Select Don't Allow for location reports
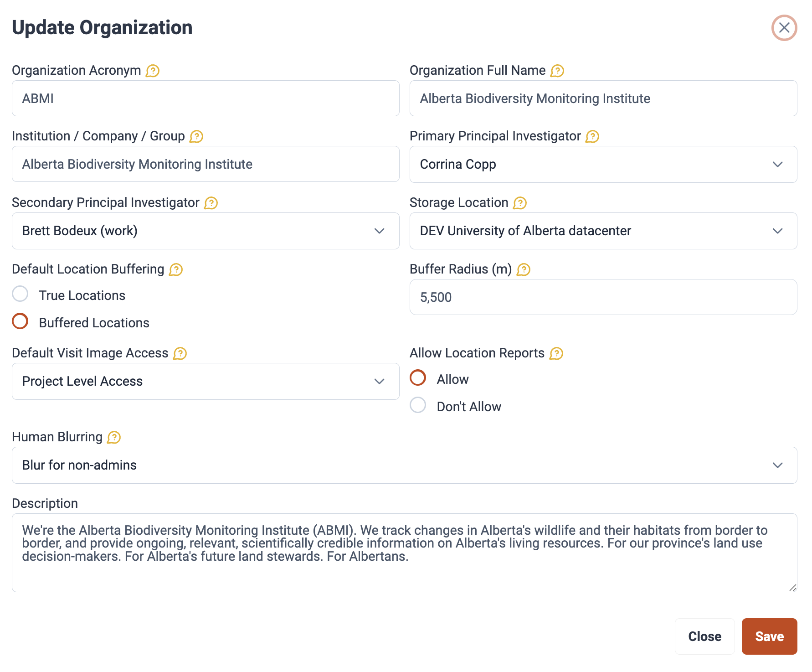The image size is (812, 672). [x=418, y=405]
